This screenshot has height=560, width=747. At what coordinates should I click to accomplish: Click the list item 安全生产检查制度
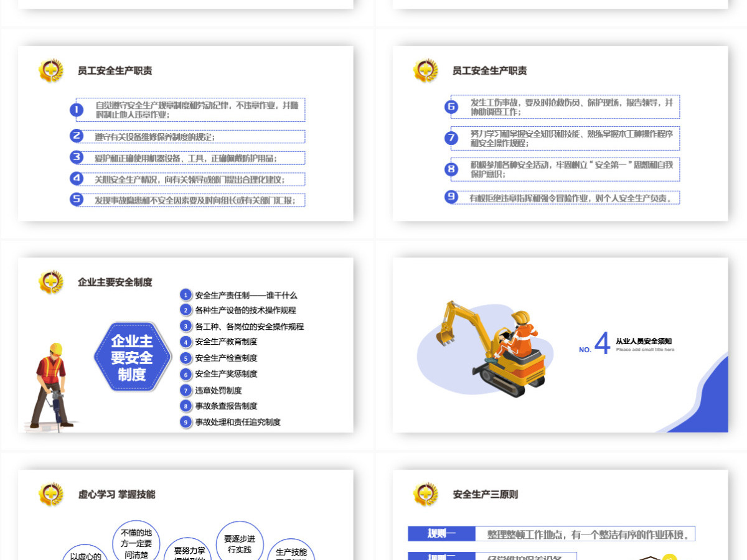click(227, 358)
